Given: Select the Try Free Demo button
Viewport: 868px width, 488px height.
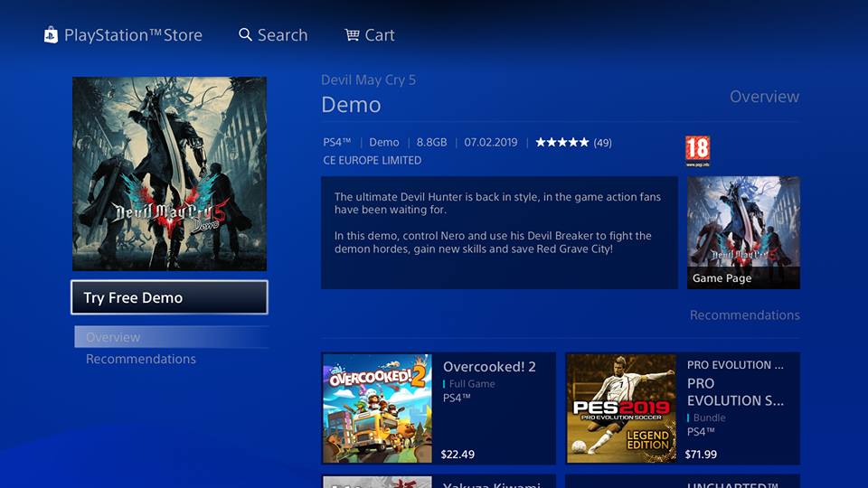Looking at the screenshot, I should 169,297.
